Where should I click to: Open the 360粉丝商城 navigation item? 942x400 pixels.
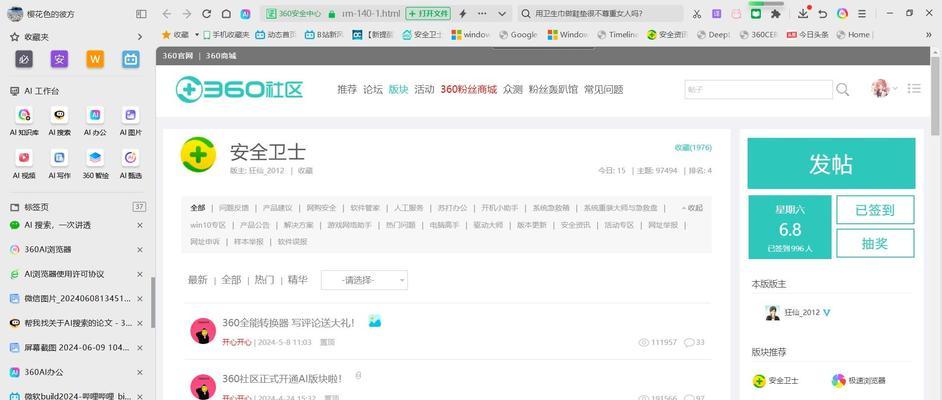(x=469, y=89)
